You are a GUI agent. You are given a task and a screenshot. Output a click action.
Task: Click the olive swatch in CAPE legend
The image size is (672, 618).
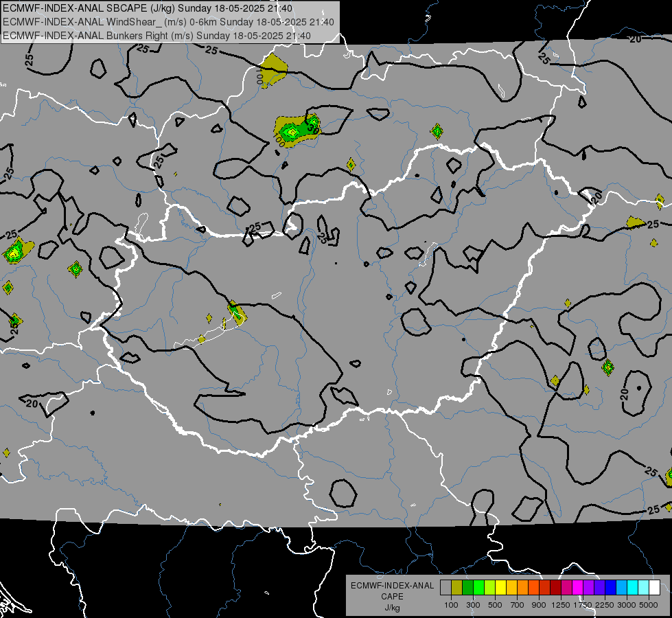(457, 587)
